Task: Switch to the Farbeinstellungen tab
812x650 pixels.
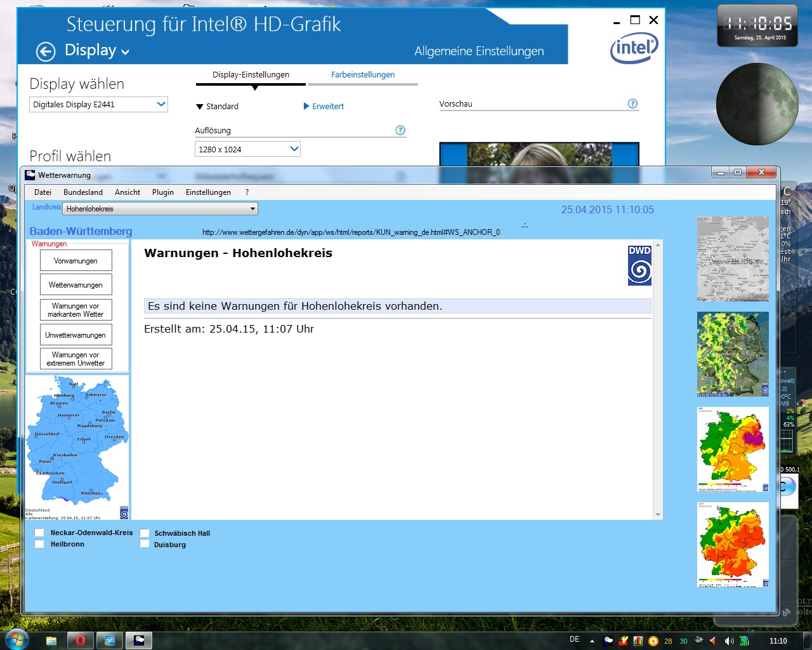Action: 362,75
